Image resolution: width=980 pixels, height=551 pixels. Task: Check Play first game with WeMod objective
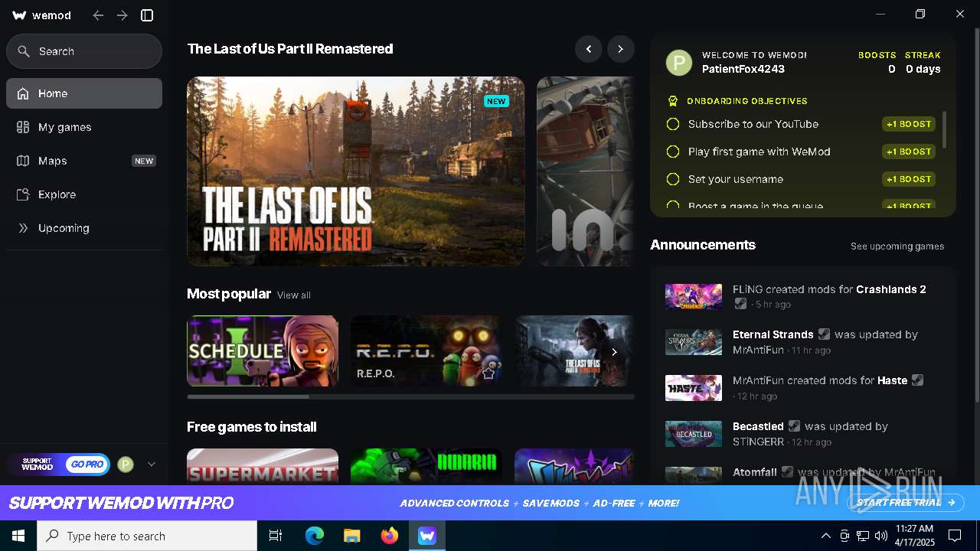[673, 152]
